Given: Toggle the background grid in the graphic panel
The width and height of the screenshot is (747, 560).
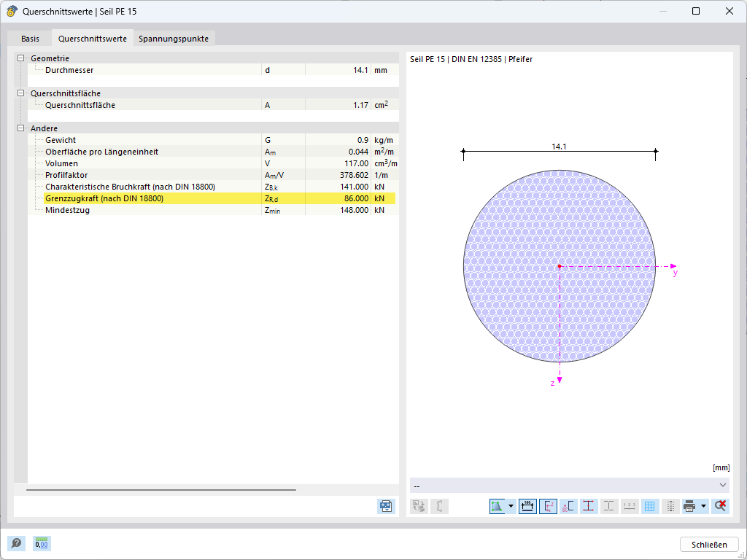Looking at the screenshot, I should 649,506.
